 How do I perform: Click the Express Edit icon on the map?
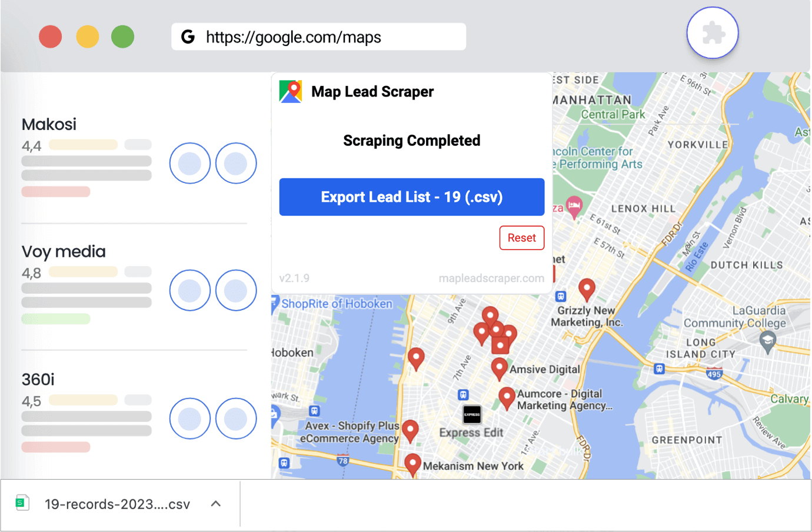471,414
